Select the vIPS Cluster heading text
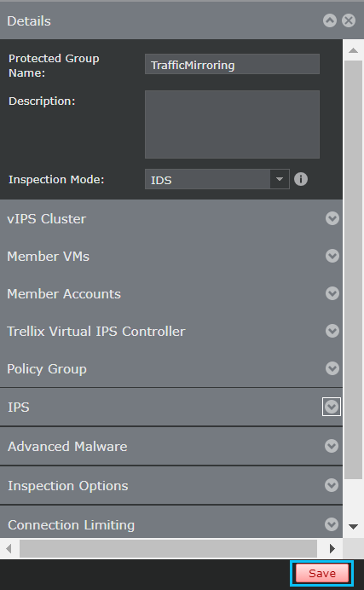Viewport: 364px width, 590px height. pyautogui.click(x=47, y=218)
